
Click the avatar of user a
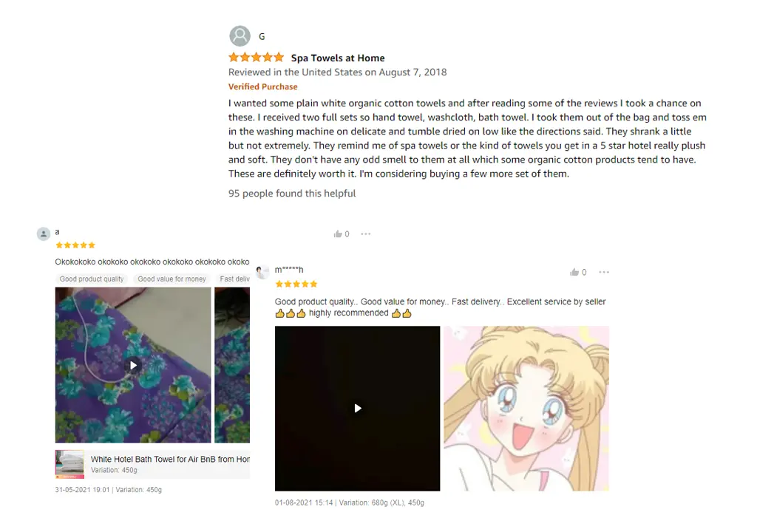coord(44,234)
